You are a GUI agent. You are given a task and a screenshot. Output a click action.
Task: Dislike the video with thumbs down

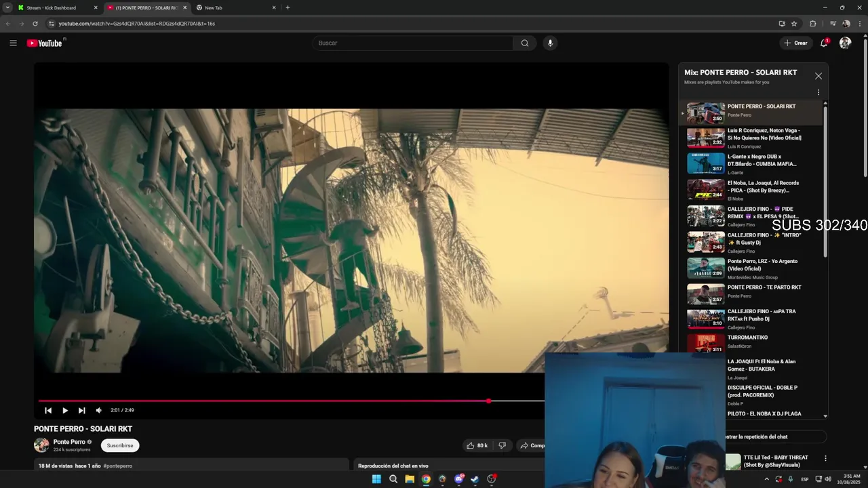click(502, 445)
